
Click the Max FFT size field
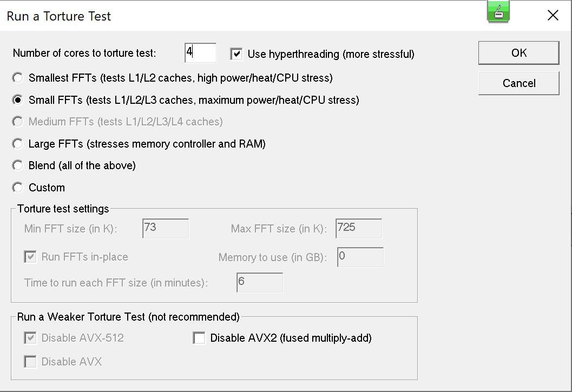[x=359, y=229]
